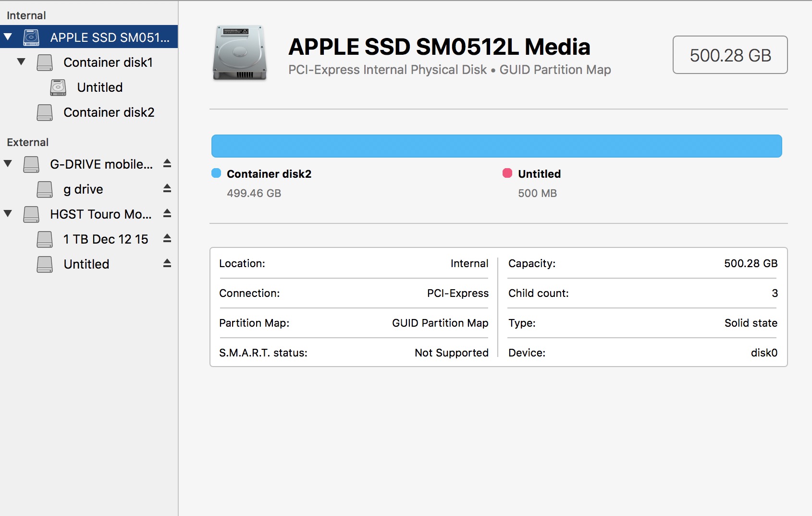Click the 1 TB Dec 12 15 volume icon
The height and width of the screenshot is (516, 812).
coord(45,239)
